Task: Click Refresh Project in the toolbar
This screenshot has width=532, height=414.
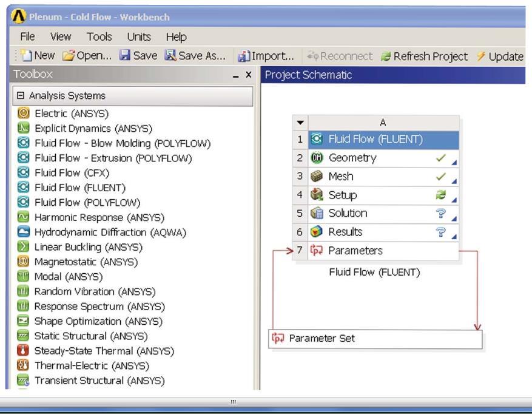Action: 424,56
